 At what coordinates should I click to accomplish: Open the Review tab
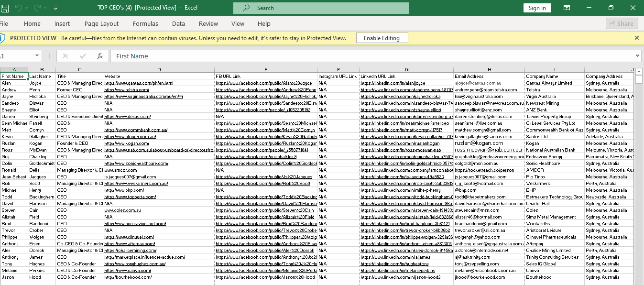click(x=208, y=24)
